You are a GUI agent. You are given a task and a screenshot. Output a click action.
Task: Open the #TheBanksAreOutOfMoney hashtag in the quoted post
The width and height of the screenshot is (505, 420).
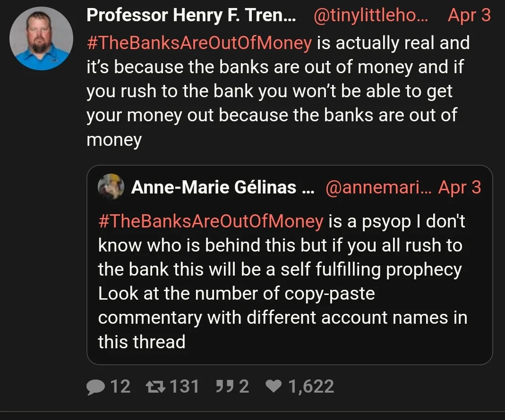[x=211, y=221]
